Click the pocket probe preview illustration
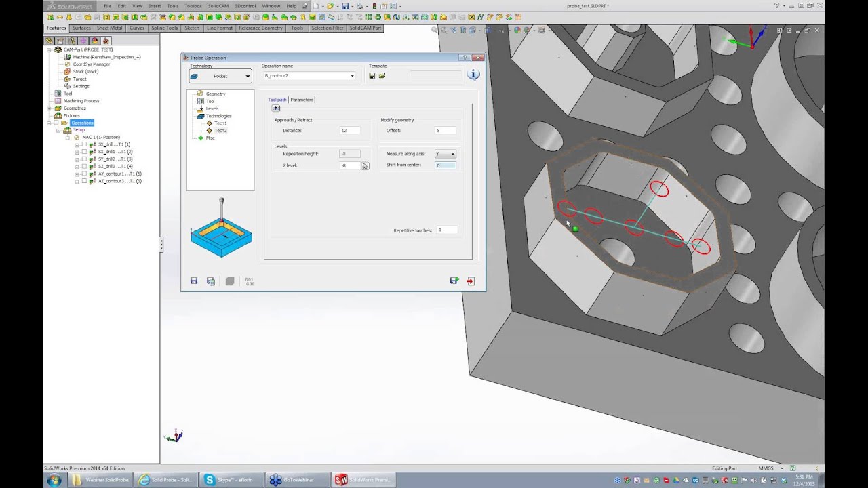This screenshot has width=868, height=488. point(221,228)
